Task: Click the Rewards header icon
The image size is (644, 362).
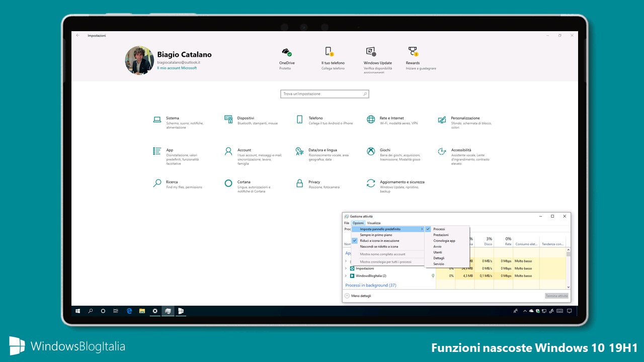Action: (413, 51)
